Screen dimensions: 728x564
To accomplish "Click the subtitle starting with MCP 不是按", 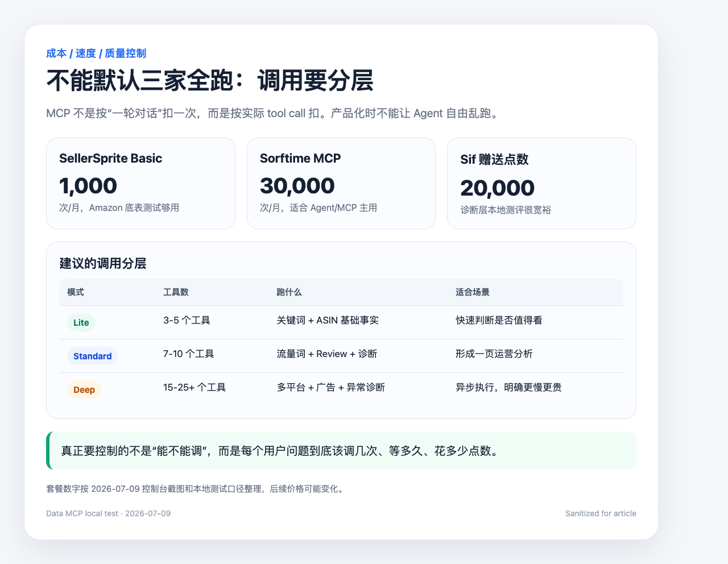I will pos(274,113).
